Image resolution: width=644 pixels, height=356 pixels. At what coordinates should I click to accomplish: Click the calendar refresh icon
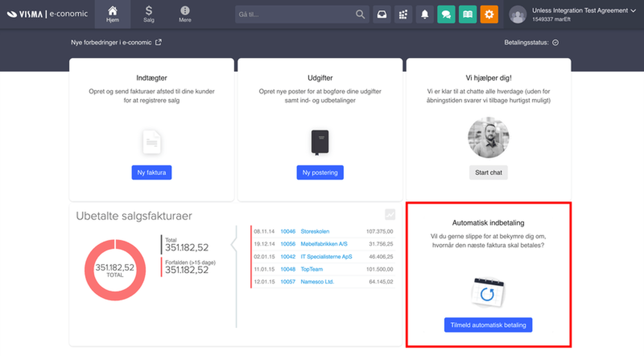[488, 293]
